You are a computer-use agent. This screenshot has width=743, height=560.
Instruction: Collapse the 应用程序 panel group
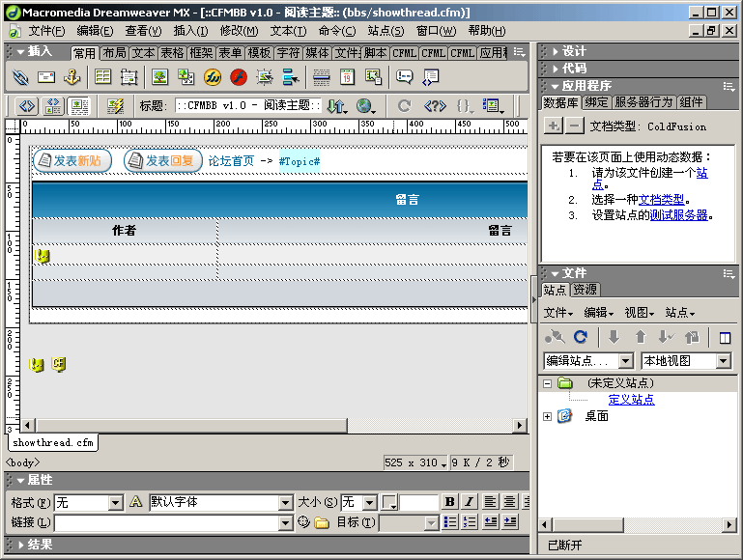[x=556, y=86]
